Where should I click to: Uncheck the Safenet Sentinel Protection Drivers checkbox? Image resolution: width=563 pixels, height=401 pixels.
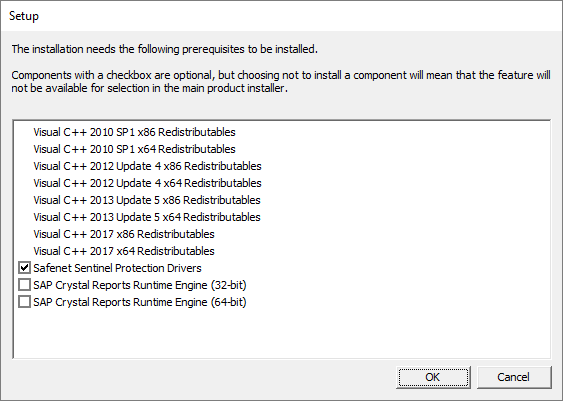(24, 268)
